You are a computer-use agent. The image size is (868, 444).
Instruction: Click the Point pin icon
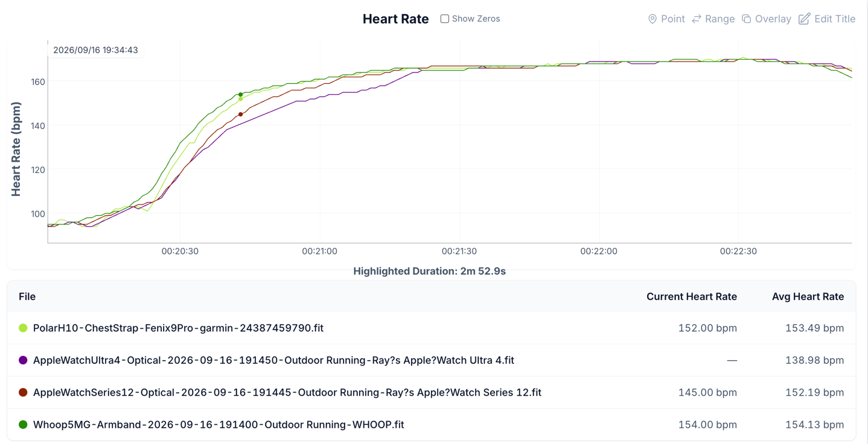click(653, 19)
